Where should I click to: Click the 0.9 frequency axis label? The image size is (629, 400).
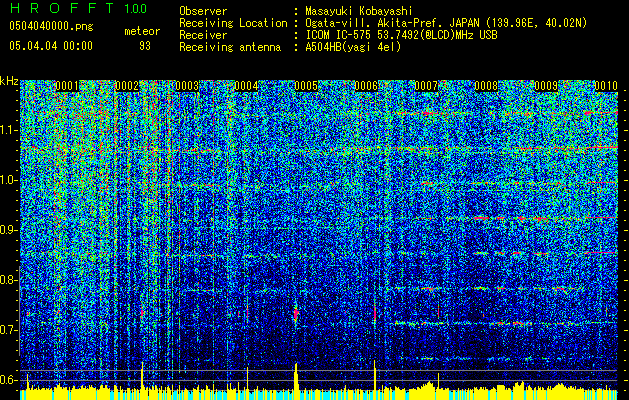pyautogui.click(x=9, y=230)
